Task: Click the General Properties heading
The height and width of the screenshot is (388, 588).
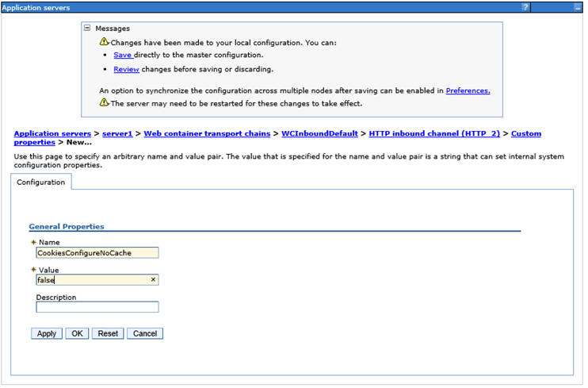Action: [67, 226]
